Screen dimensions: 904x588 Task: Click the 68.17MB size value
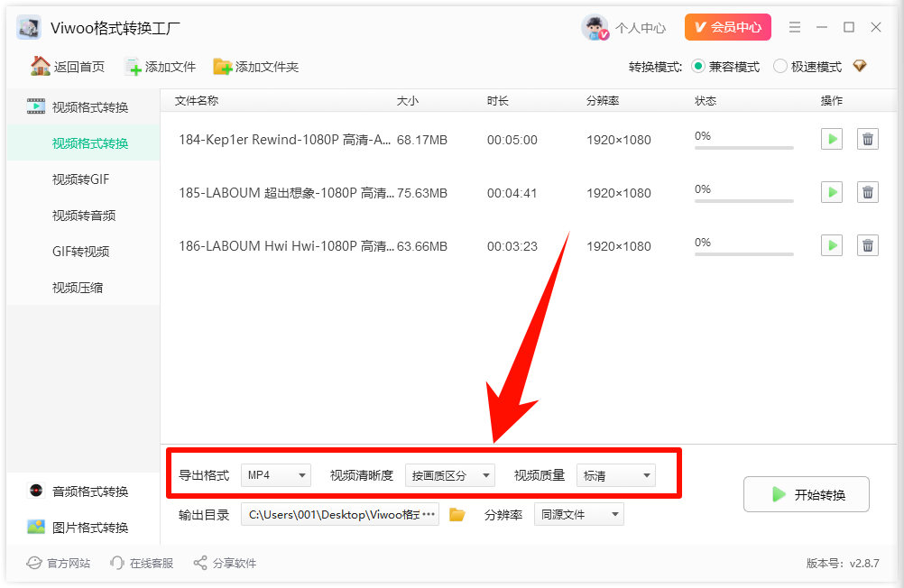pyautogui.click(x=422, y=140)
